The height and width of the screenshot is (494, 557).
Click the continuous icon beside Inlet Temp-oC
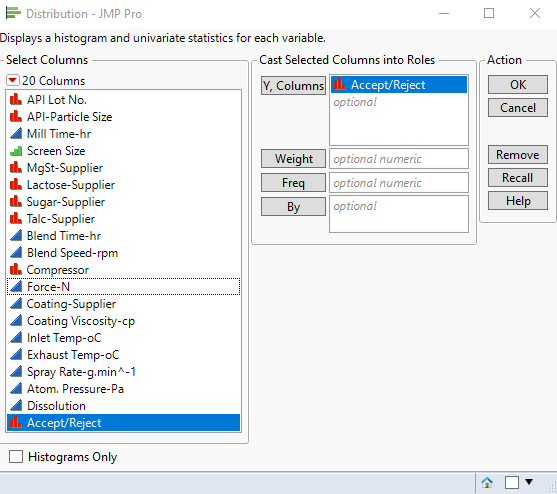(16, 338)
